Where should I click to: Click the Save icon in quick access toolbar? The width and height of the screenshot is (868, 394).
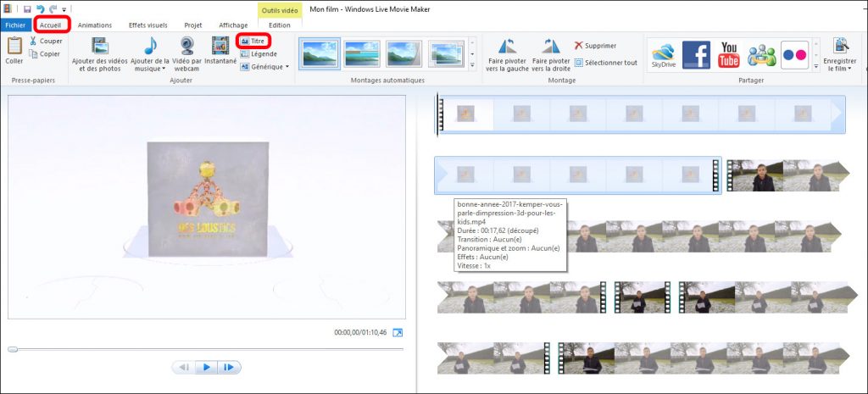click(x=27, y=8)
